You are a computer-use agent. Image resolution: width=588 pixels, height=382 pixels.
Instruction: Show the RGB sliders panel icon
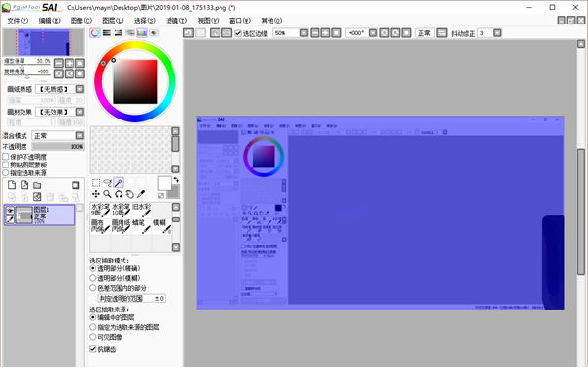(x=107, y=33)
